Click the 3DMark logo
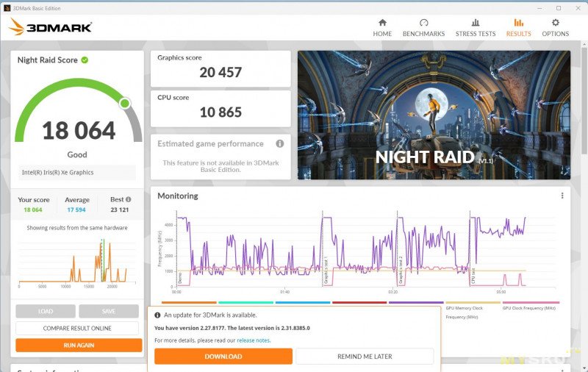 click(x=50, y=27)
